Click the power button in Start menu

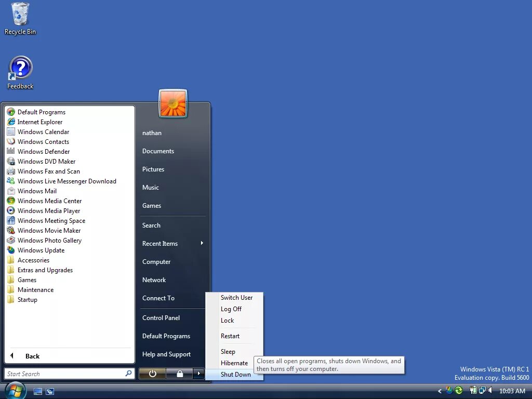pyautogui.click(x=152, y=374)
